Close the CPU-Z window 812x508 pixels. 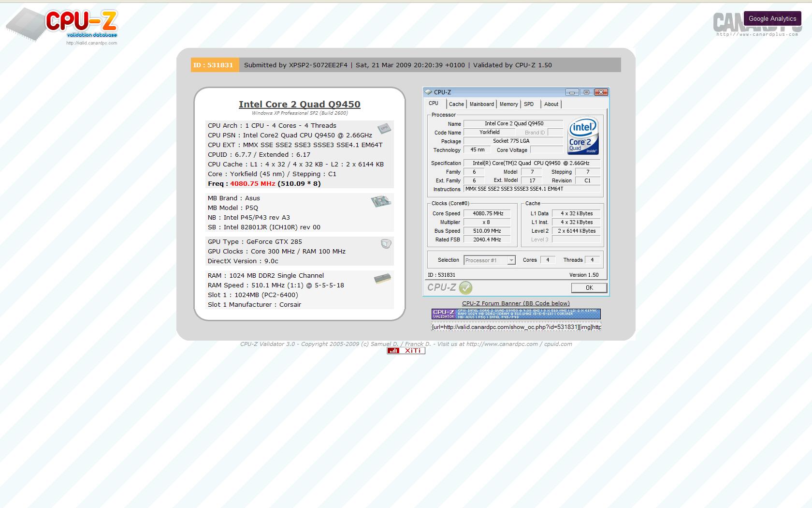tap(601, 92)
